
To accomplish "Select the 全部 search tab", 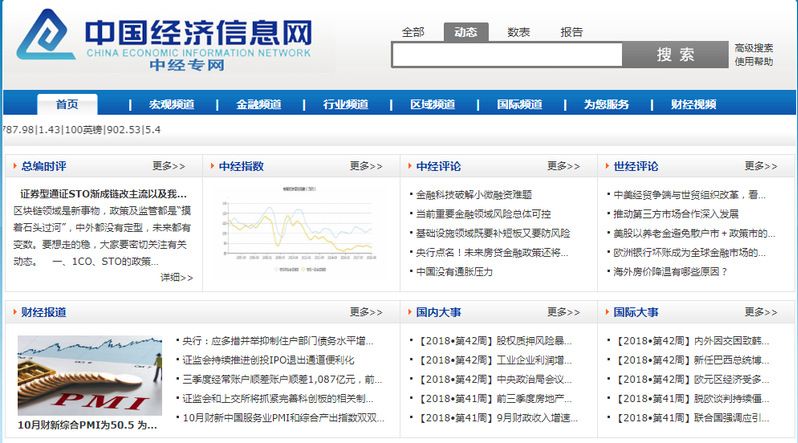I will pyautogui.click(x=413, y=32).
